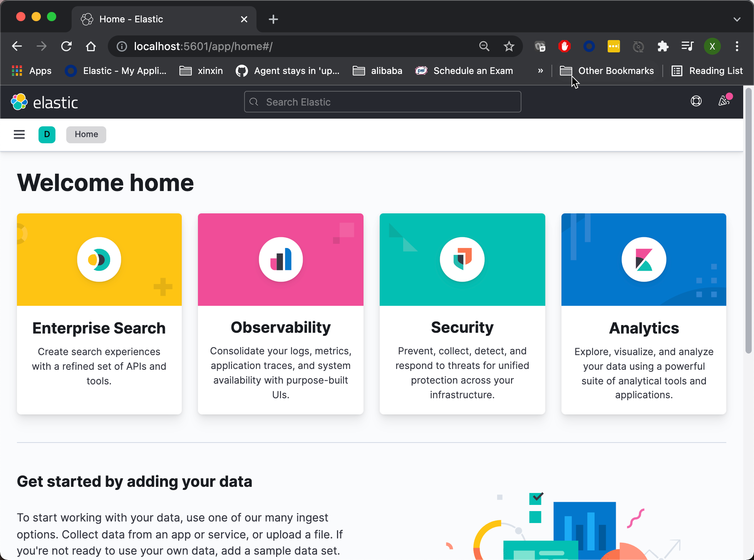Toggle the Kibana navigation hamburger menu

tap(19, 134)
